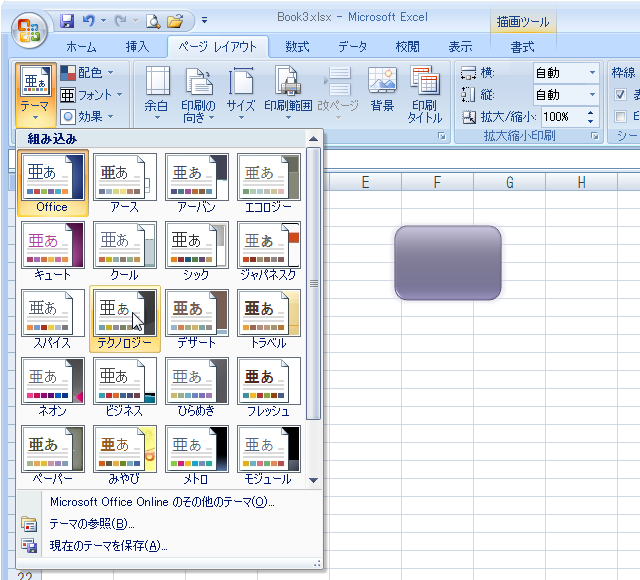Open the 余白 margins menu
Screen dimensions: 640x580
coord(156,94)
